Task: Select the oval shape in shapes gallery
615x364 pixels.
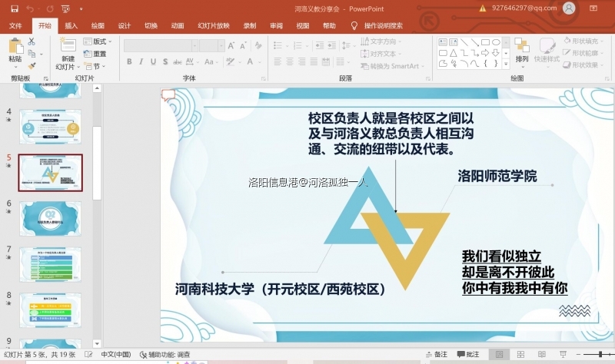Action: [496, 42]
